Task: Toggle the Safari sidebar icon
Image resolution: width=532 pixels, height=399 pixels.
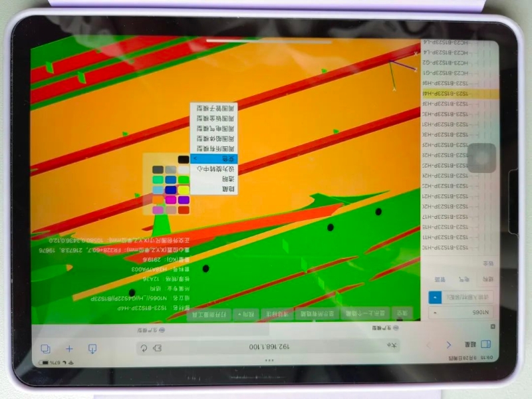Action: tap(486, 344)
